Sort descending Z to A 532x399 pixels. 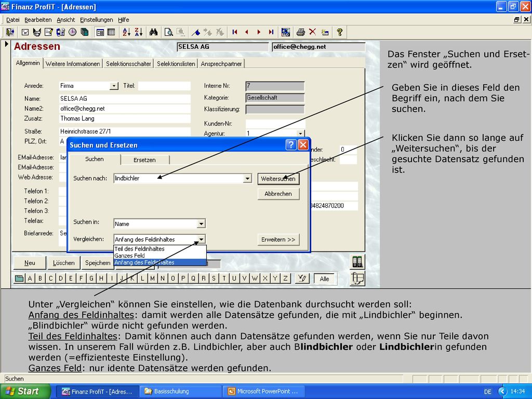(x=138, y=32)
